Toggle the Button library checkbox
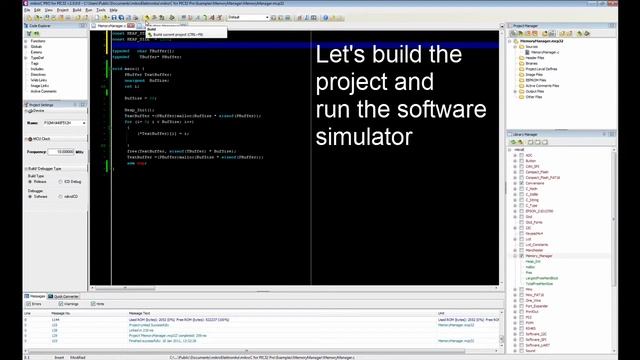640x360 pixels. click(522, 161)
